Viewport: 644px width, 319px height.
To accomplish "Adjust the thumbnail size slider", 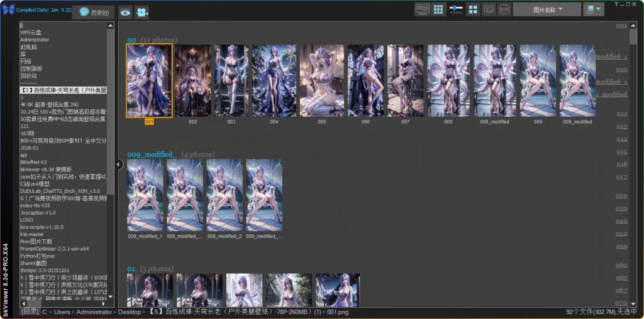I will (x=456, y=9).
